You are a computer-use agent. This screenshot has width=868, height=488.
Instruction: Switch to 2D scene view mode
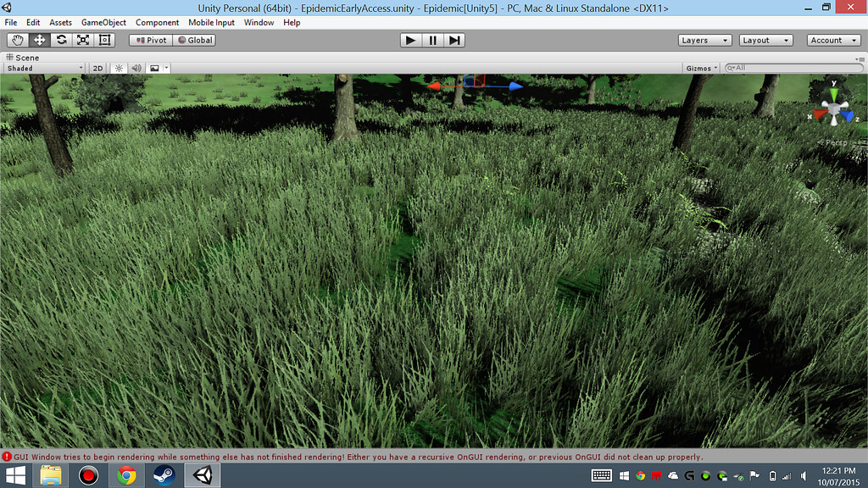pyautogui.click(x=97, y=68)
